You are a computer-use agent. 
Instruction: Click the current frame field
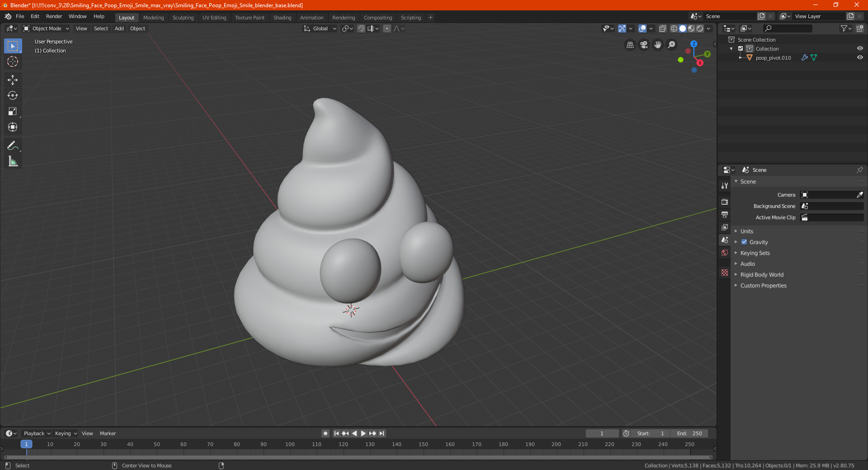tap(602, 433)
